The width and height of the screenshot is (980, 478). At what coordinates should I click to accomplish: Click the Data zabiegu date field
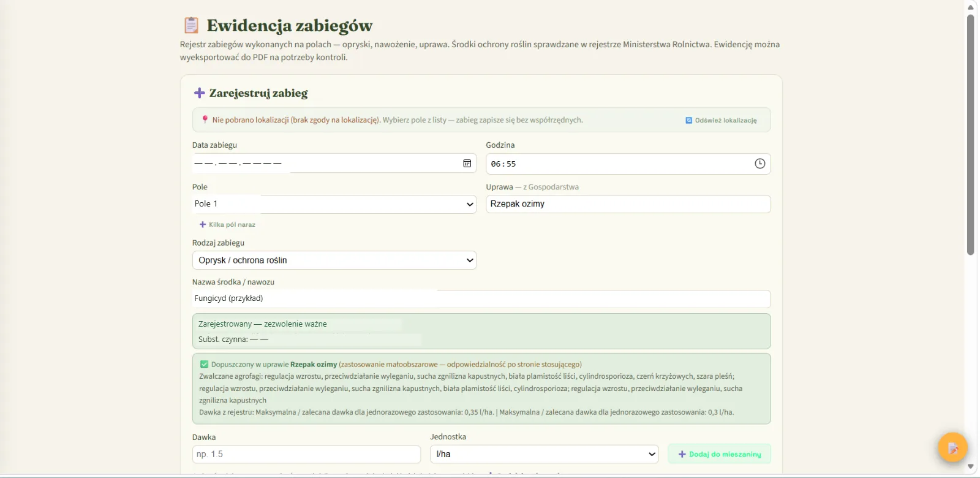[334, 164]
